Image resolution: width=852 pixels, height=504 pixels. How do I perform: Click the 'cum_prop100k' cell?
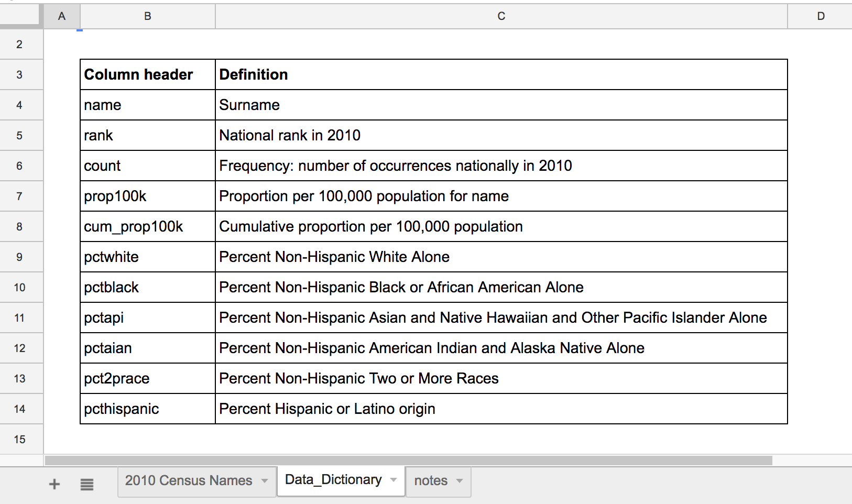pos(148,226)
